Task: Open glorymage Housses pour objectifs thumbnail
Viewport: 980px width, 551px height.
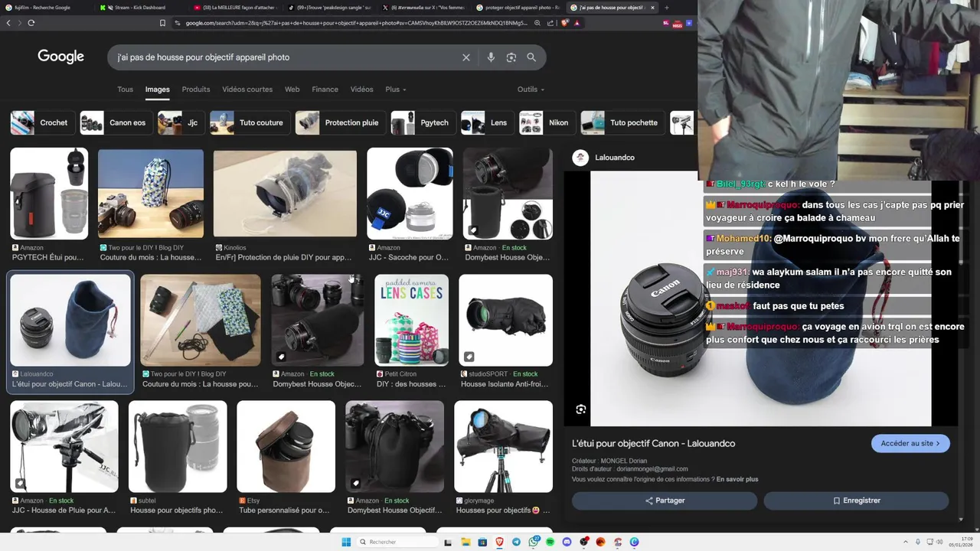Action: [x=503, y=446]
